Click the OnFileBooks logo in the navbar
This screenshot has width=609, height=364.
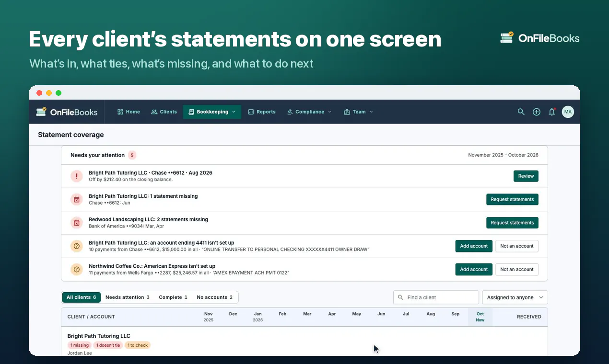67,112
